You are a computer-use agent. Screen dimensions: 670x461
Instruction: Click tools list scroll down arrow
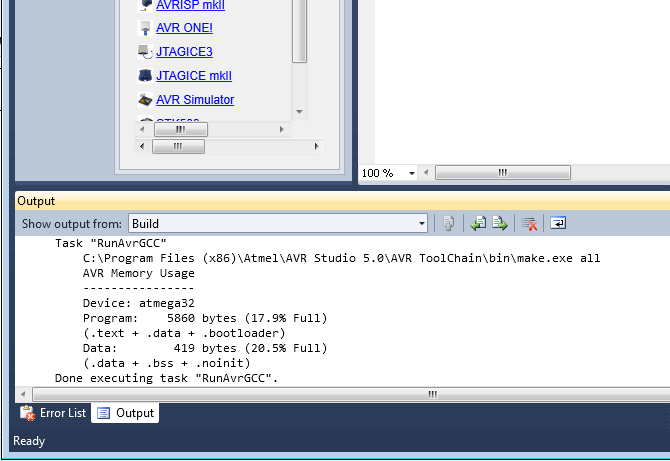tap(300, 112)
